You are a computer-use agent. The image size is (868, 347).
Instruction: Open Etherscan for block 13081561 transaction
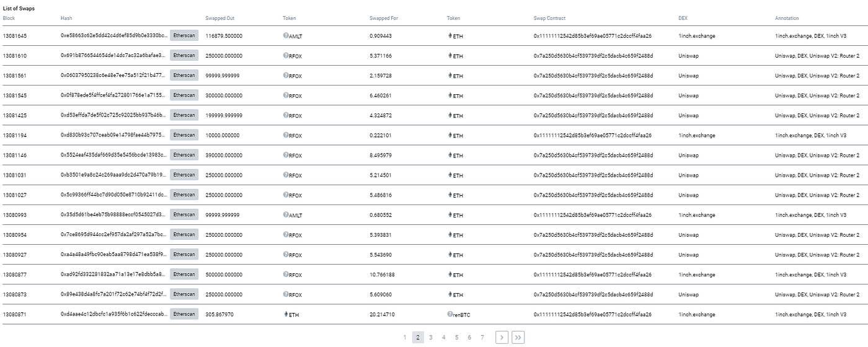coord(184,75)
